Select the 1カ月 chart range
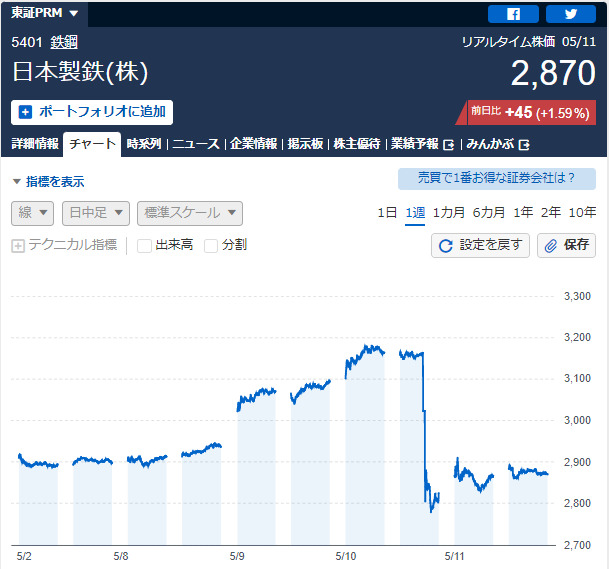This screenshot has height=569, width=609. tap(449, 213)
